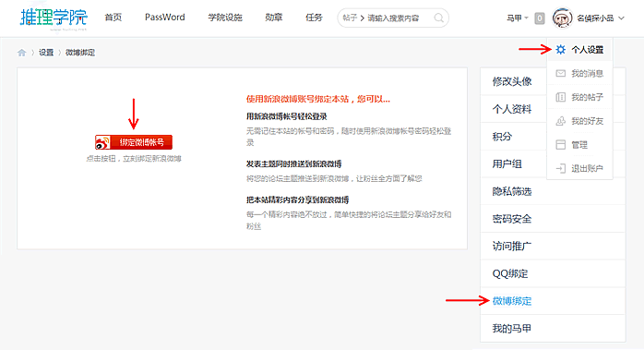Open 勋章 in the top navigation

click(x=274, y=18)
